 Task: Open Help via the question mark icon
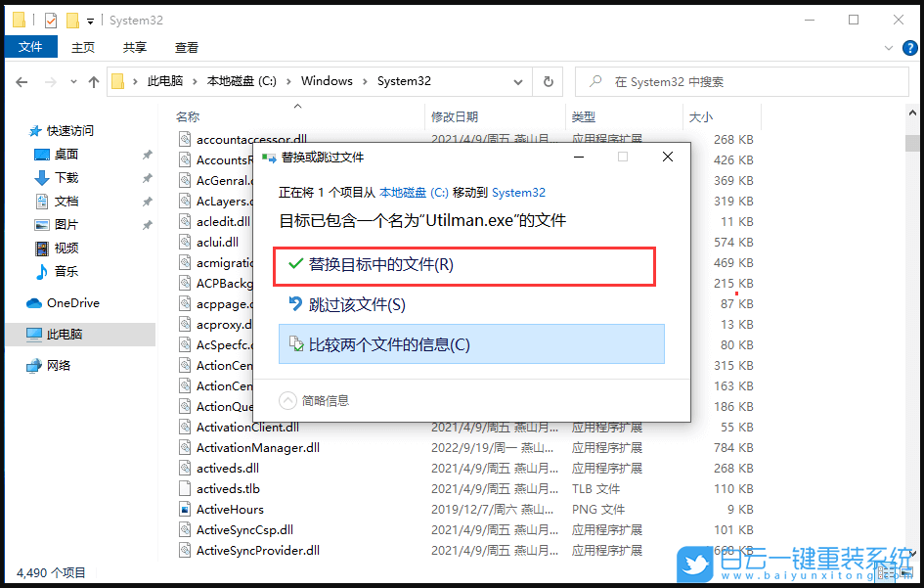[x=910, y=47]
